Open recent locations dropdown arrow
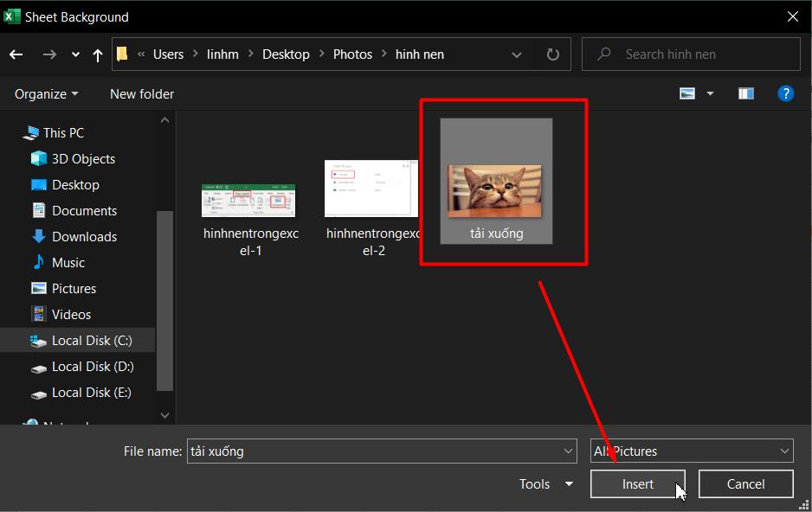 coord(75,54)
